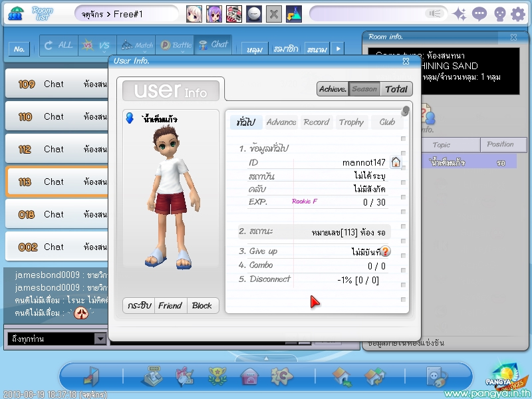Select the striped caddie item icon
The width and height of the screenshot is (532, 399).
(x=234, y=14)
